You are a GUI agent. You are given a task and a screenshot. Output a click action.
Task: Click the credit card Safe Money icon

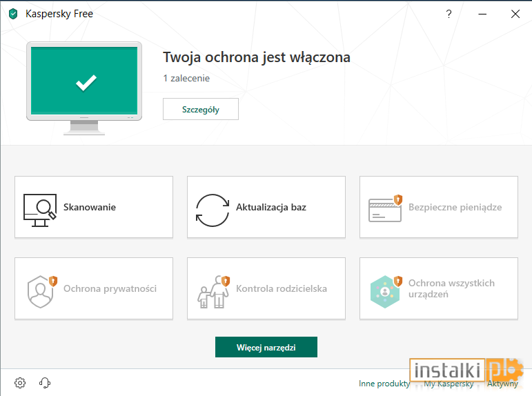pos(386,208)
